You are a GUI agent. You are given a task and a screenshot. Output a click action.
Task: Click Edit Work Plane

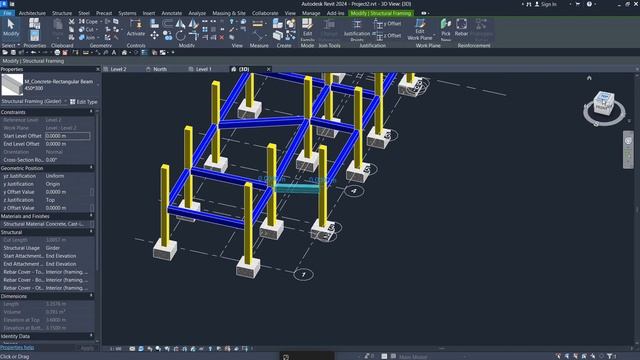click(x=420, y=29)
